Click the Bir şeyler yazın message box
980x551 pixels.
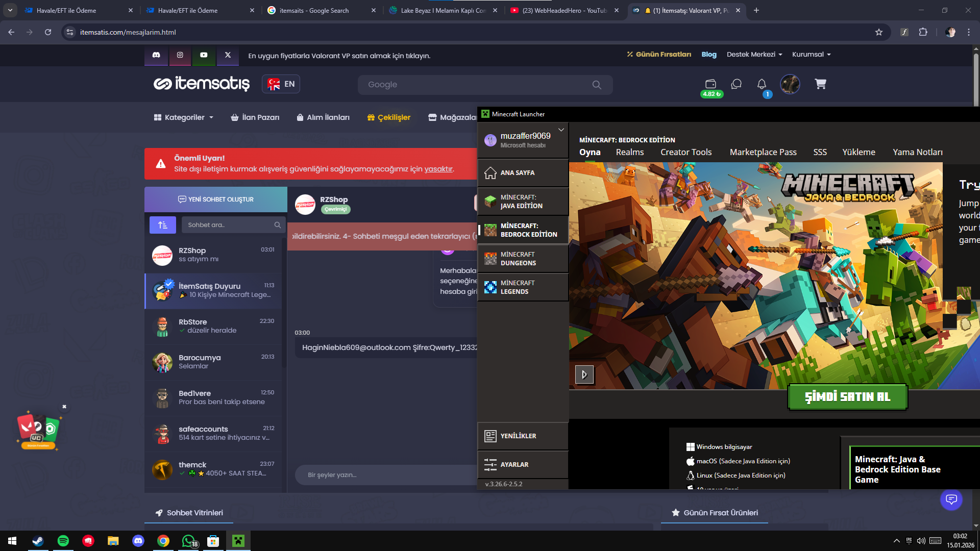click(x=386, y=475)
